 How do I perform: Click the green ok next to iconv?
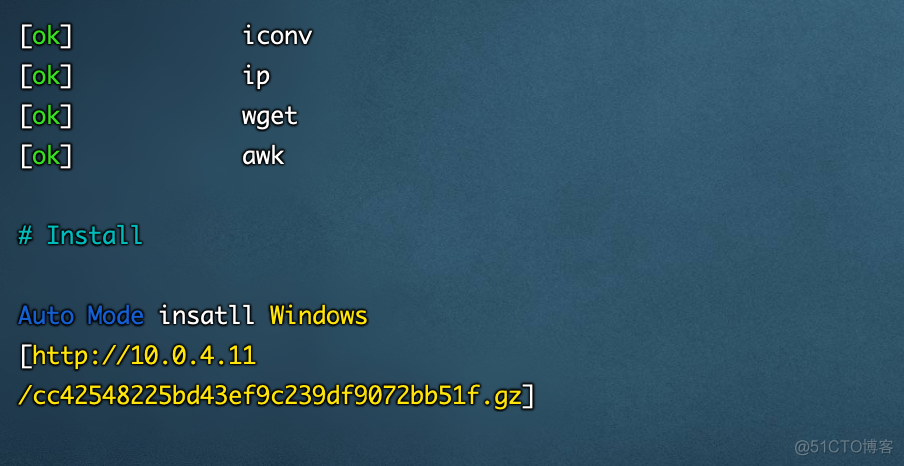[x=46, y=37]
